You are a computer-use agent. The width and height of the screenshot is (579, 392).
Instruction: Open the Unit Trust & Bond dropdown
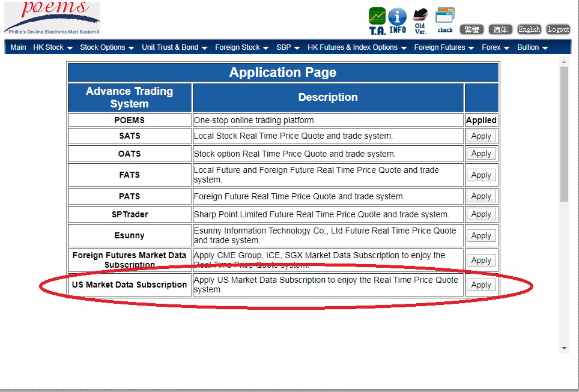pyautogui.click(x=174, y=47)
